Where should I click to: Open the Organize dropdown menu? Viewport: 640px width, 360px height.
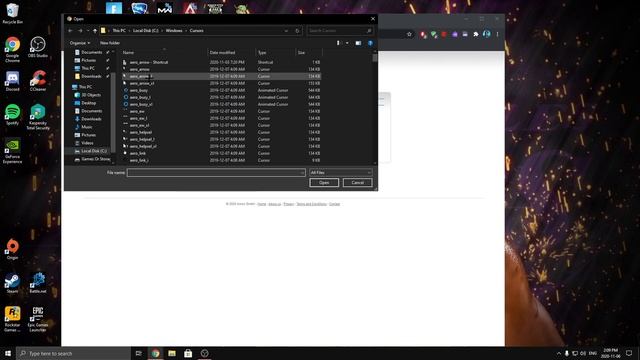(x=80, y=43)
